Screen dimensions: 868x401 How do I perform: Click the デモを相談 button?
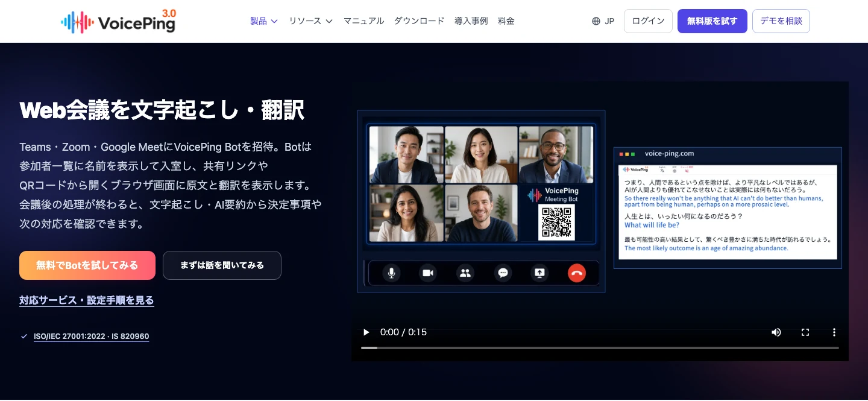(781, 21)
